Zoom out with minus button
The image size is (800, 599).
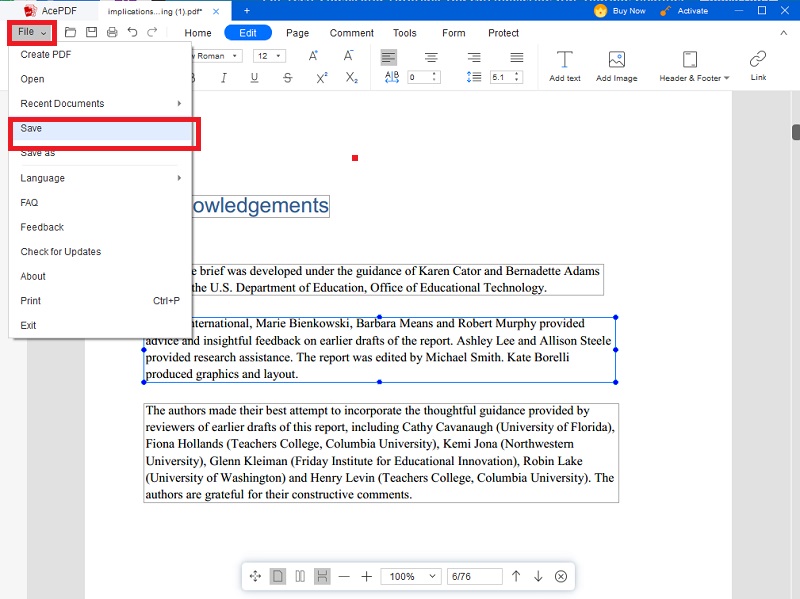[344, 577]
